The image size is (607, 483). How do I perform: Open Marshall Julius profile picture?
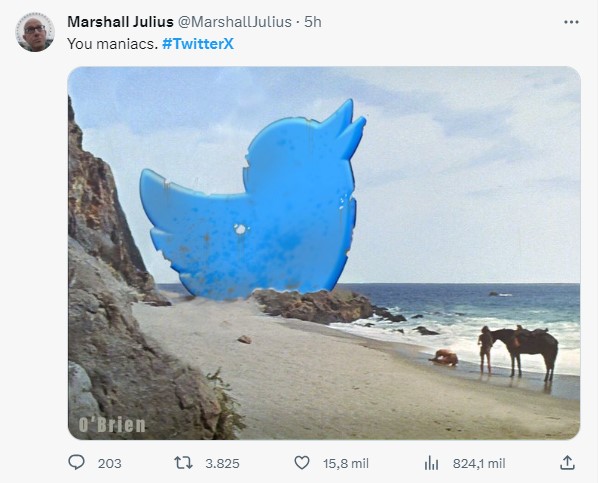pyautogui.click(x=35, y=32)
